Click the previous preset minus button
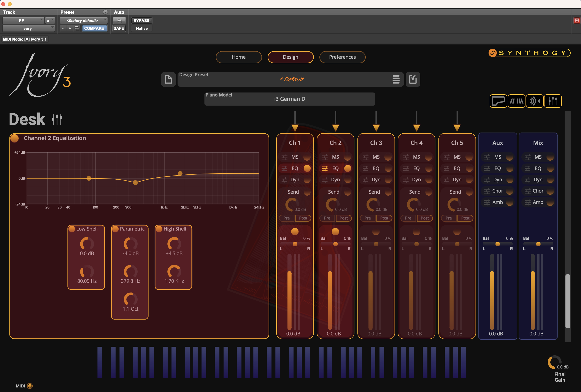 tap(63, 28)
